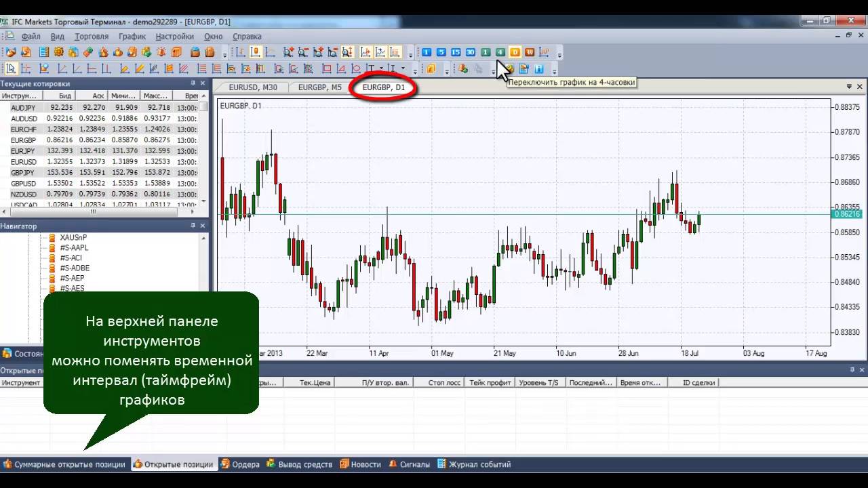Screen dimensions: 868x488
Task: Open the Справка menu
Action: point(247,37)
